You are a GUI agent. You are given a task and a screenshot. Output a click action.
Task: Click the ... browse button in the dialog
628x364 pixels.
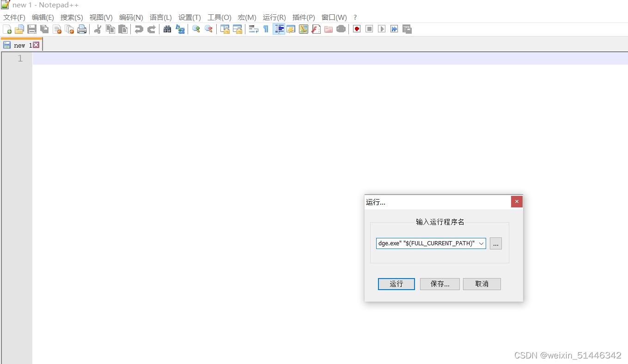pyautogui.click(x=496, y=243)
